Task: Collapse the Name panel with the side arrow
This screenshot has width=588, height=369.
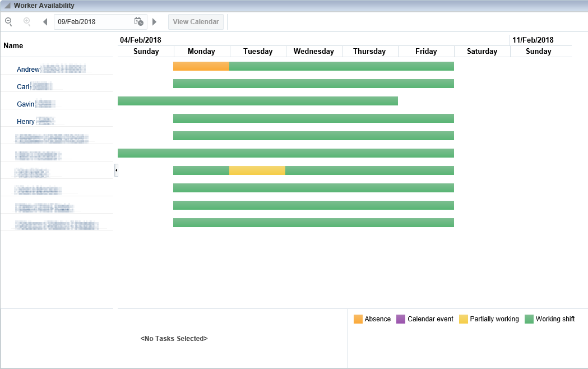Action: pos(116,170)
